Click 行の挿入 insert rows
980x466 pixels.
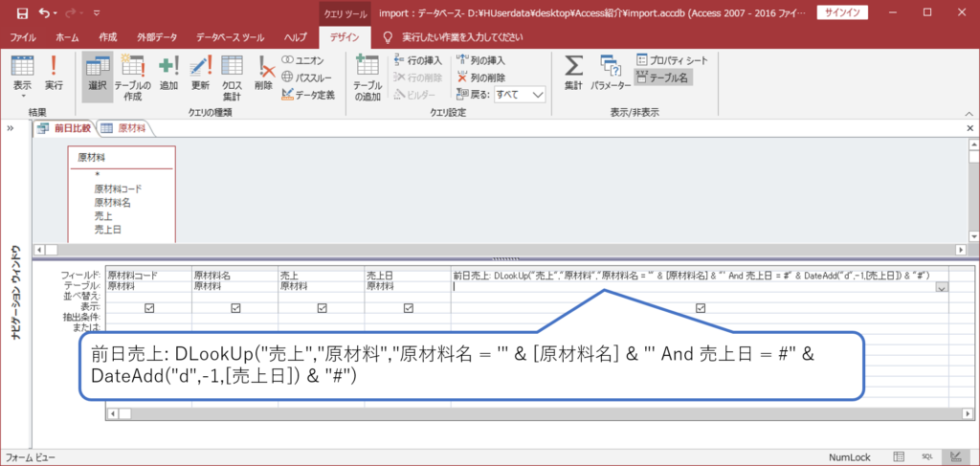pos(417,60)
